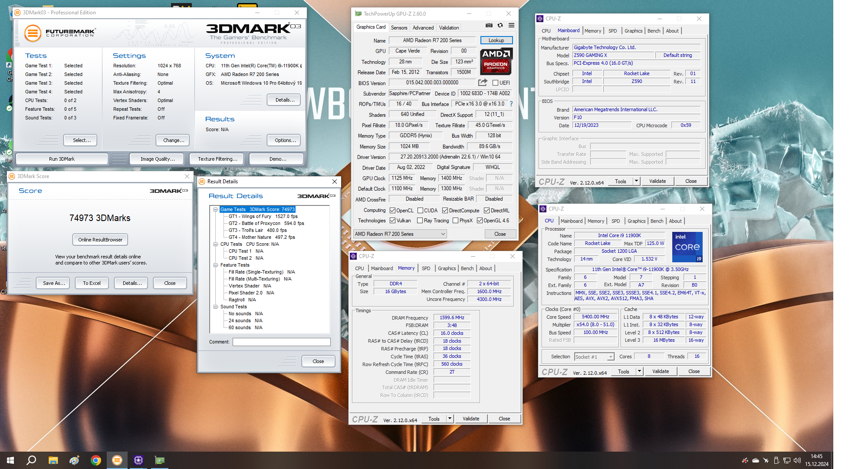This screenshot has height=469, width=868.
Task: Open SPD tab in CPU-Z Mainboard window
Action: [x=612, y=31]
